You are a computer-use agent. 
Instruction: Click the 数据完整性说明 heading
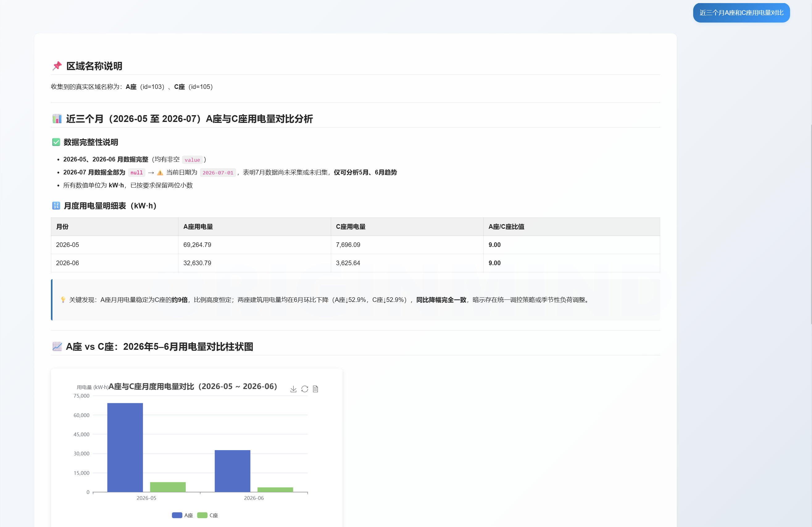tap(91, 142)
